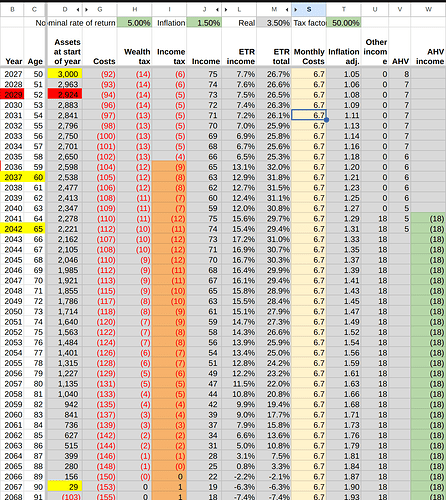This screenshot has height=500, width=446.
Task: Select the Tax factor cell showing 50.00%
Action: tap(344, 23)
